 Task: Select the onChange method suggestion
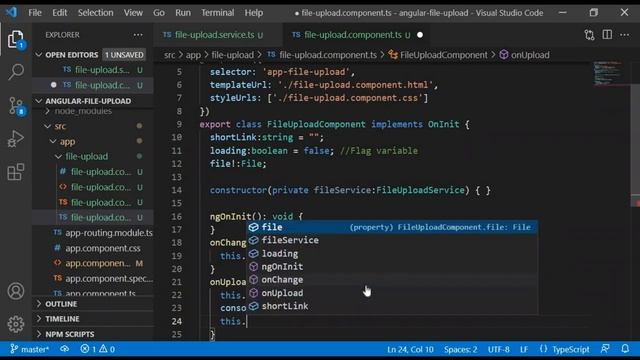pos(391,280)
